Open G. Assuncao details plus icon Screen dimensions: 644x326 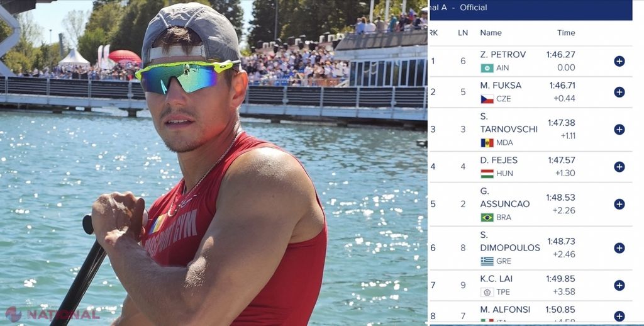tap(619, 204)
